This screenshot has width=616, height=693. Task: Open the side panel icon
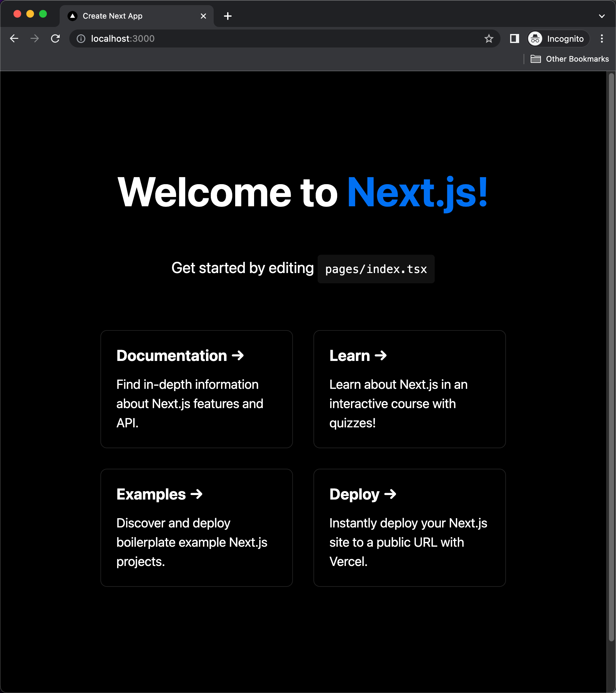coord(514,38)
